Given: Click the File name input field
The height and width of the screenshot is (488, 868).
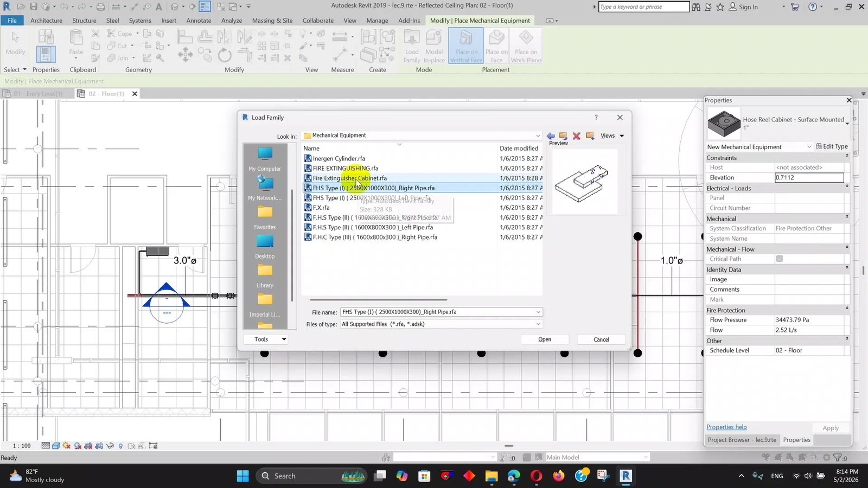Looking at the screenshot, I should (437, 312).
